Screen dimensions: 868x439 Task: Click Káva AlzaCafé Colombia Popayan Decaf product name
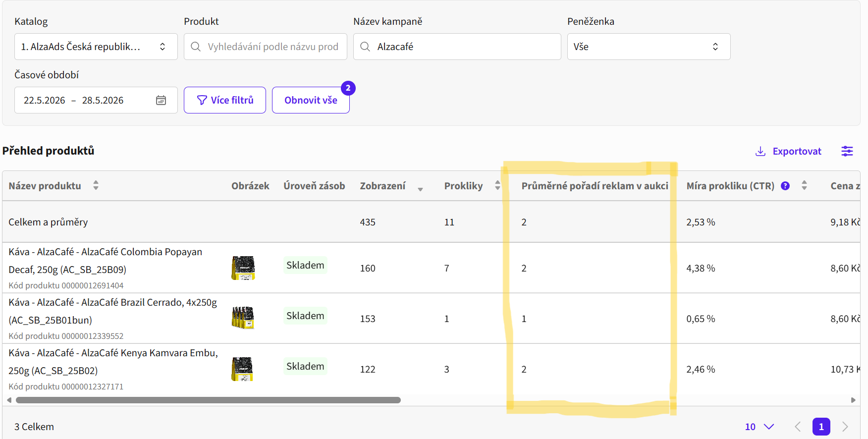[x=105, y=261]
